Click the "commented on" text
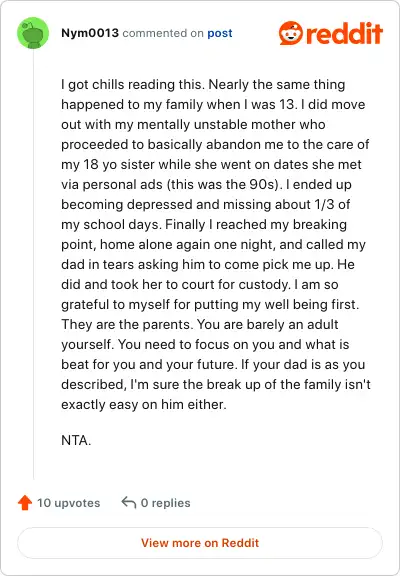This screenshot has height=576, width=400. point(163,33)
